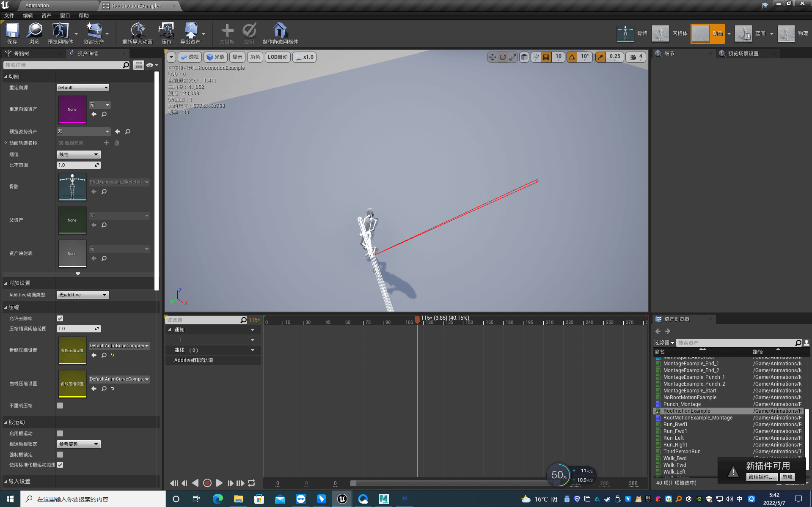This screenshot has width=812, height=507.
Task: Open the Unreal Engine taskbar icon
Action: click(342, 499)
